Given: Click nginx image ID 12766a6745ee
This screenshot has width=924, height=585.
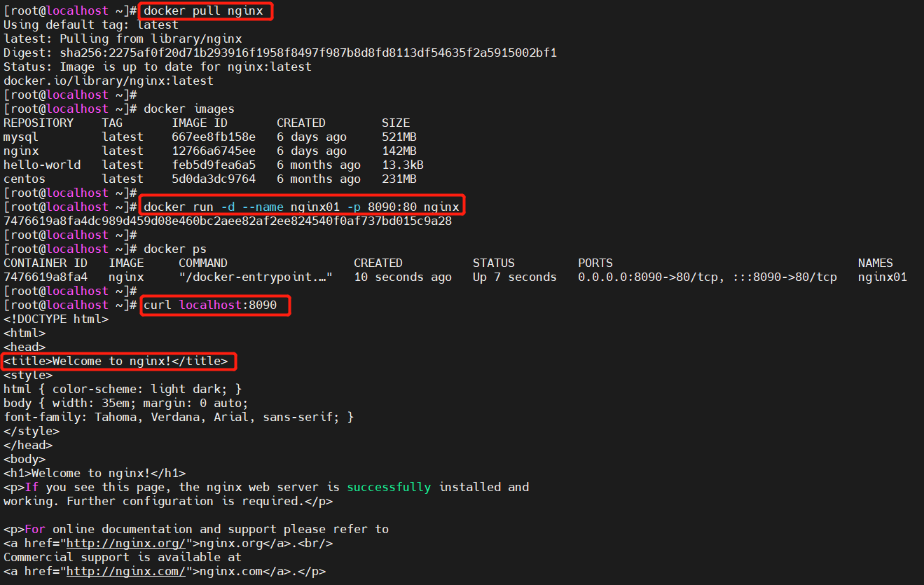Looking at the screenshot, I should [x=214, y=151].
